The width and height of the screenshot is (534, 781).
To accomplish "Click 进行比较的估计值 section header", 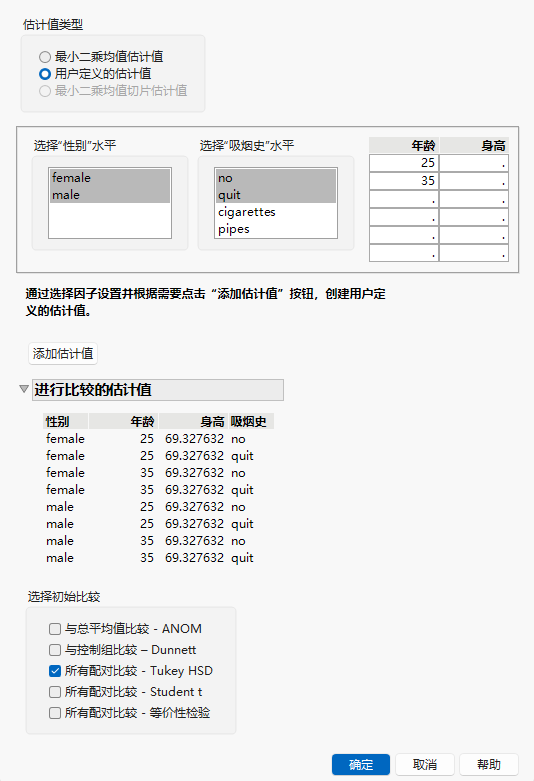I will tap(158, 390).
